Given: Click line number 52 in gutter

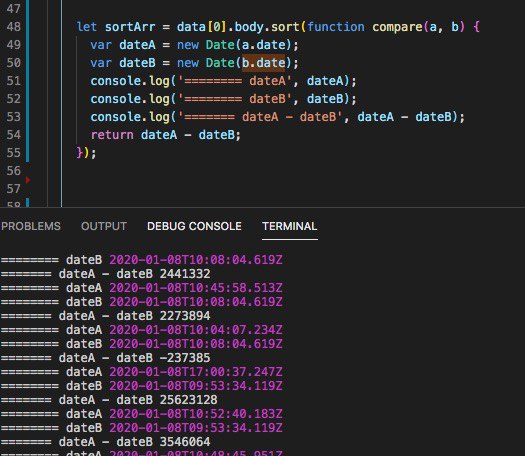Looking at the screenshot, I should pos(13,99).
